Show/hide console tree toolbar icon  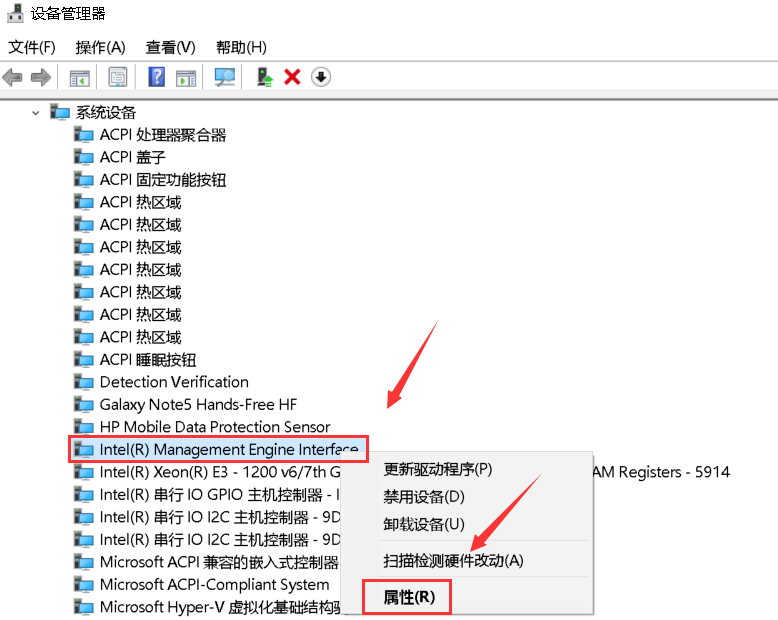point(79,77)
